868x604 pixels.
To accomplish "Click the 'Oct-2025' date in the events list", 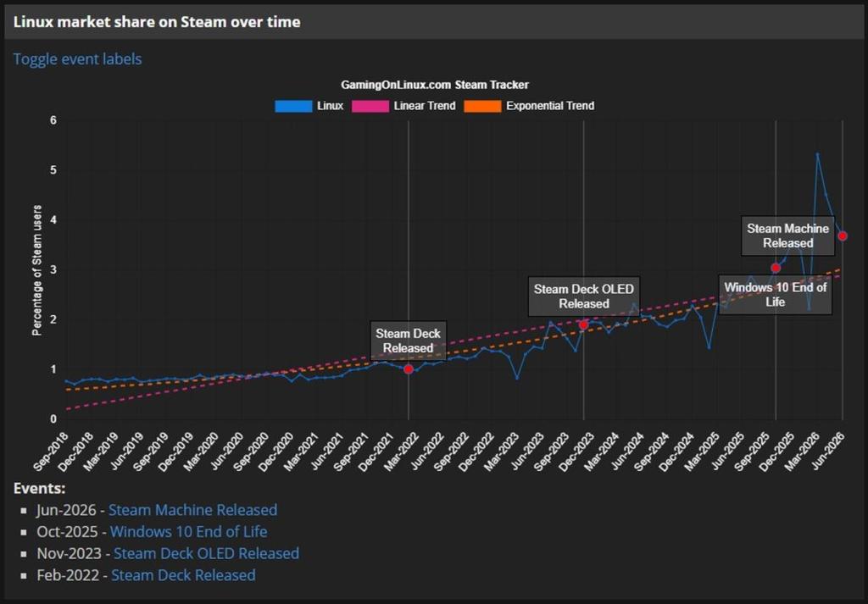I will 67,531.
